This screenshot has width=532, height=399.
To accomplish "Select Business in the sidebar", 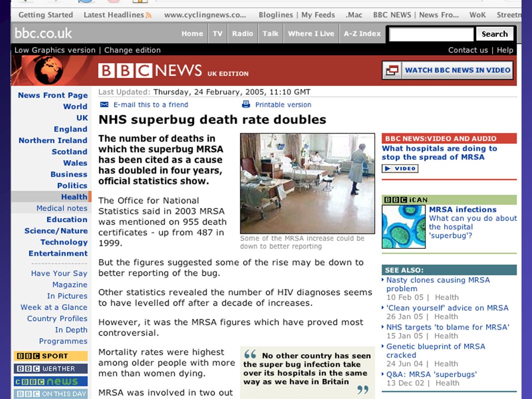I will pyautogui.click(x=69, y=174).
